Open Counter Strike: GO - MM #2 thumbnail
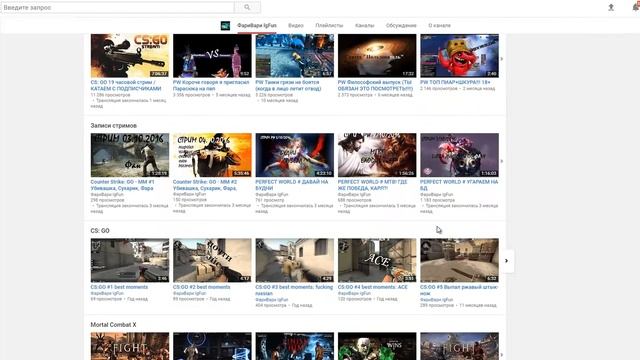 pos(212,155)
